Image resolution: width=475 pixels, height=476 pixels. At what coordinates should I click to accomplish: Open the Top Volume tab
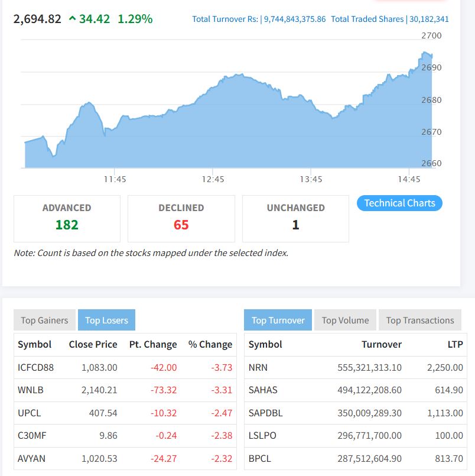coord(345,320)
